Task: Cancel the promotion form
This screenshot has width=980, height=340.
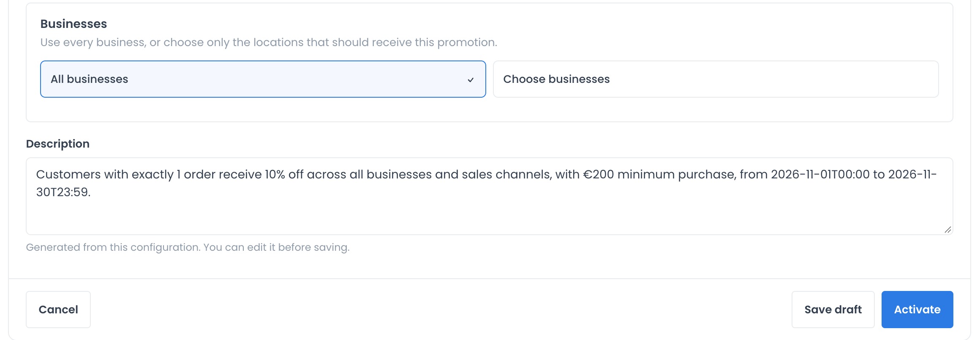Action: tap(58, 310)
